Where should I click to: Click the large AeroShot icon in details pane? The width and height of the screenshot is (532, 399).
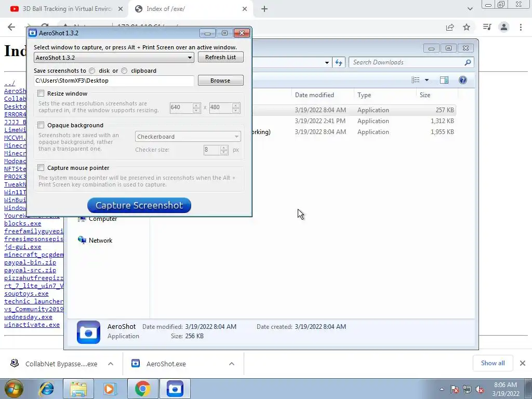pyautogui.click(x=88, y=332)
